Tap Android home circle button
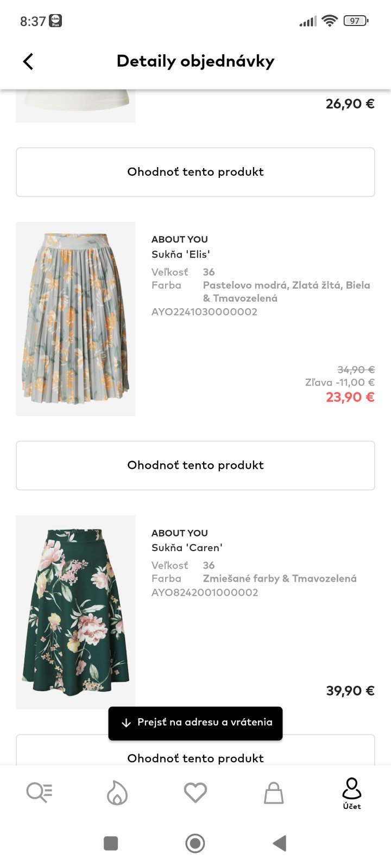 point(195,843)
